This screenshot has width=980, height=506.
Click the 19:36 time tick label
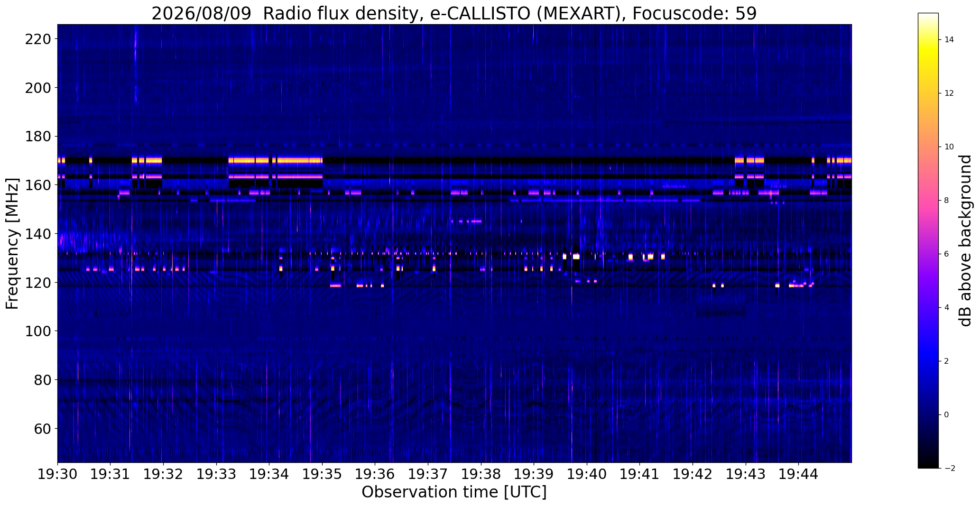(x=375, y=474)
